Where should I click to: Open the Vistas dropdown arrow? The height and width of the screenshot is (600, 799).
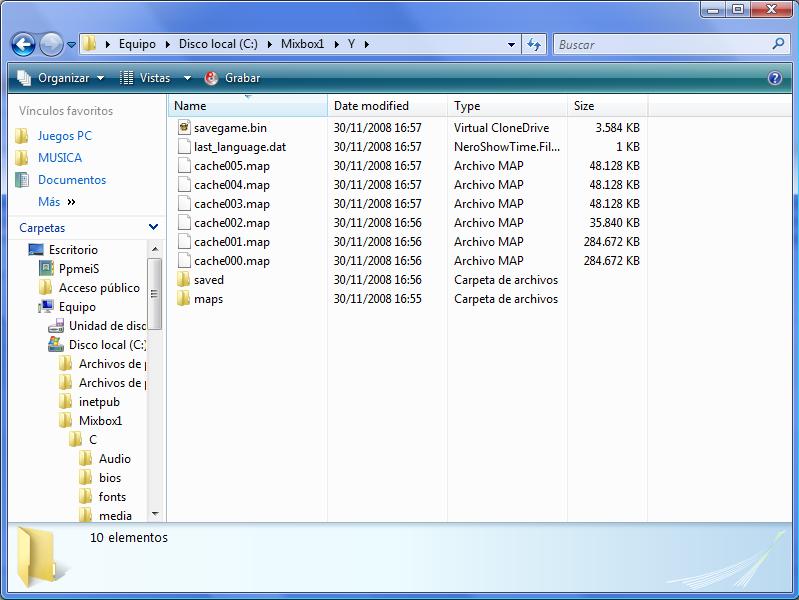pos(187,78)
